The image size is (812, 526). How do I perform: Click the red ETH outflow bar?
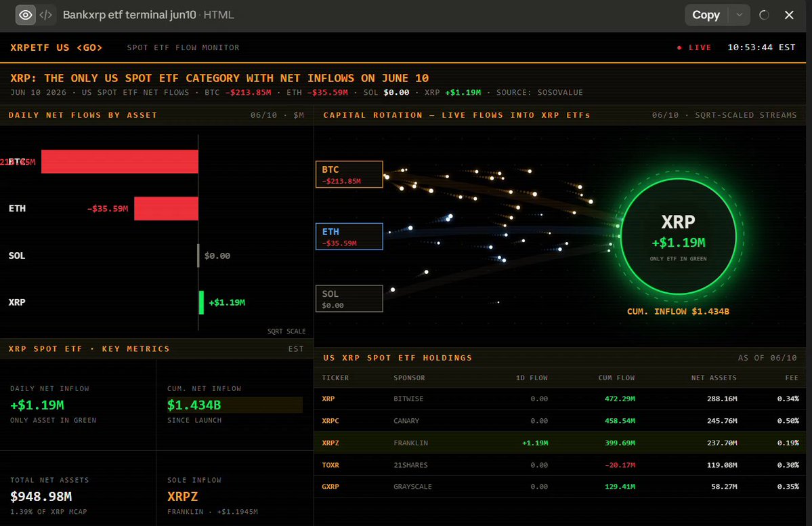click(x=166, y=208)
